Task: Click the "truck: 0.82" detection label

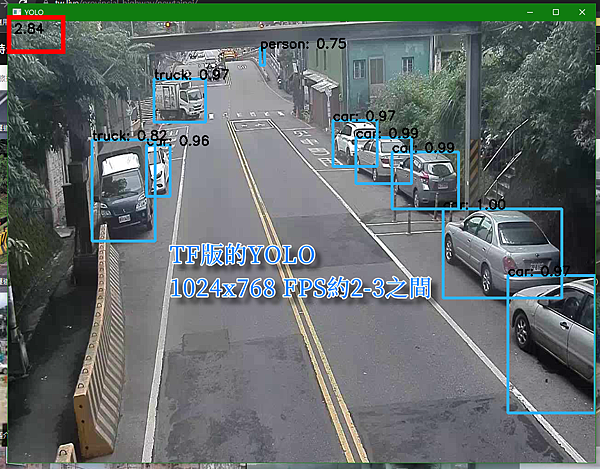Action: coord(129,135)
